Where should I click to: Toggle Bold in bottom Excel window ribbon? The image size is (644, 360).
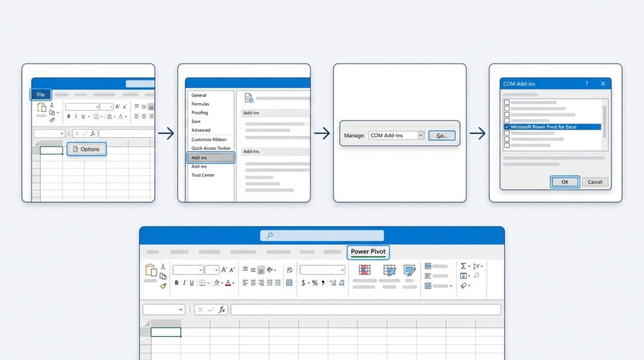[177, 283]
